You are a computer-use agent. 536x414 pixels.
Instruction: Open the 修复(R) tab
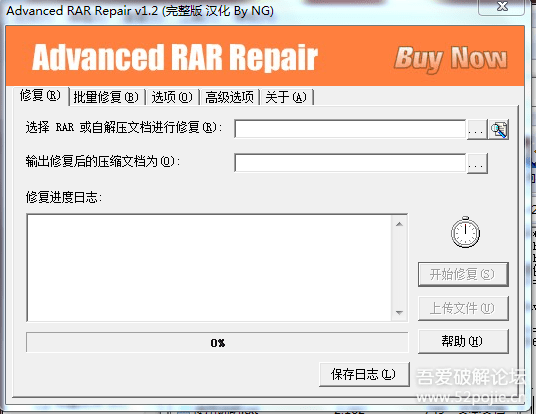pyautogui.click(x=41, y=96)
